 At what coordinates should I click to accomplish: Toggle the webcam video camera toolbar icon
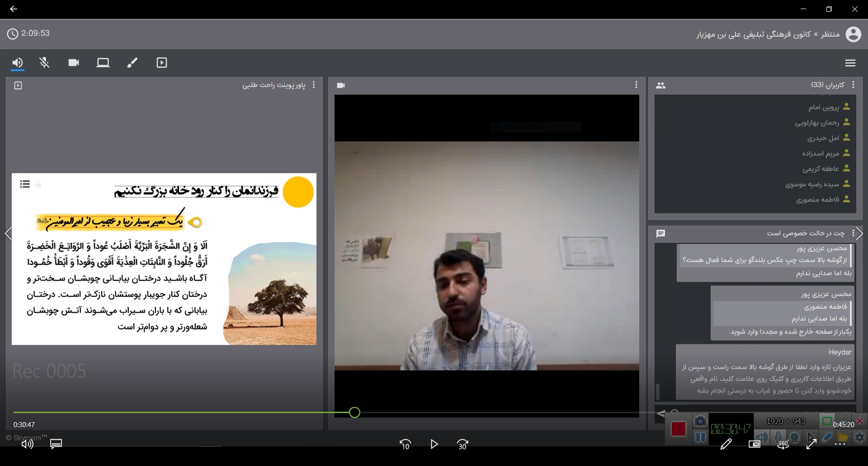click(x=74, y=63)
